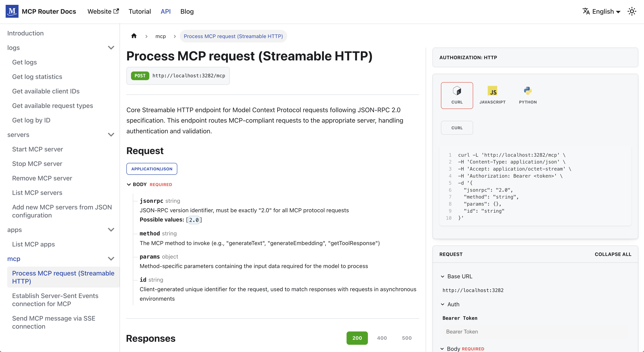
Task: Select the APPLICATION/JSON content type tab
Action: tap(152, 169)
